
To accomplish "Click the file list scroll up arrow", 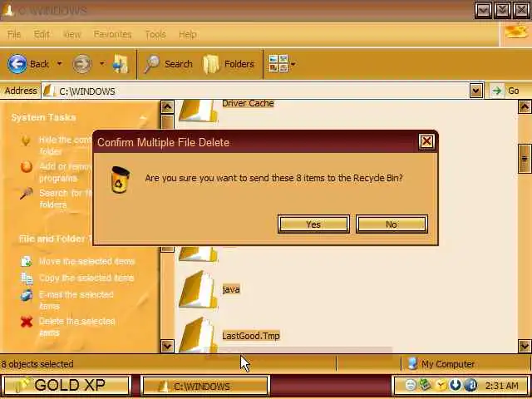I will click(x=525, y=107).
